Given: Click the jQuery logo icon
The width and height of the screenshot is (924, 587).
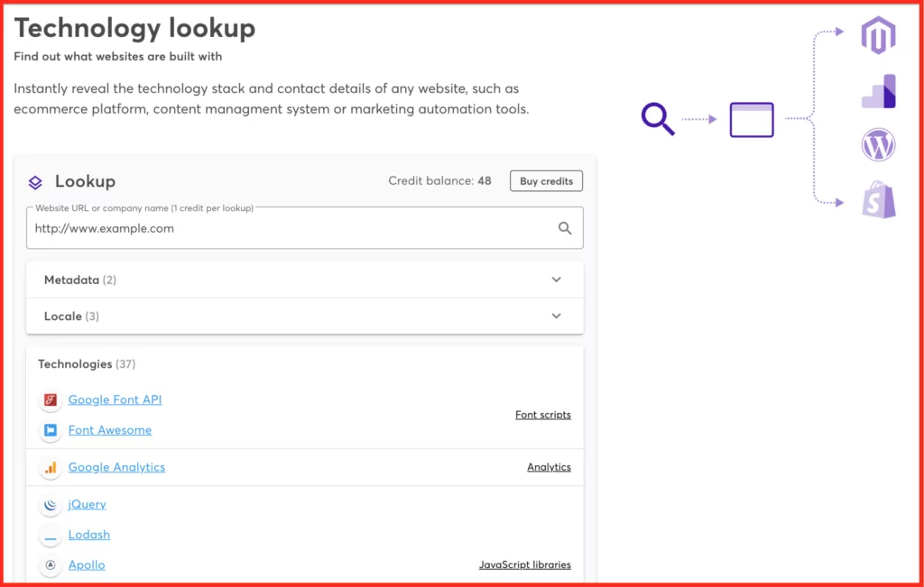Looking at the screenshot, I should click(x=51, y=505).
